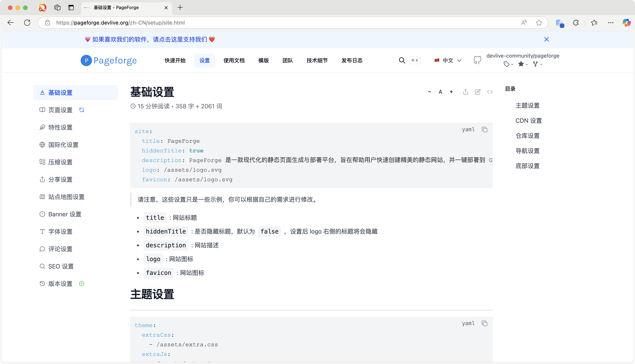The height and width of the screenshot is (364, 635).
Task: Expand the 中文 language dropdown
Action: 448,60
